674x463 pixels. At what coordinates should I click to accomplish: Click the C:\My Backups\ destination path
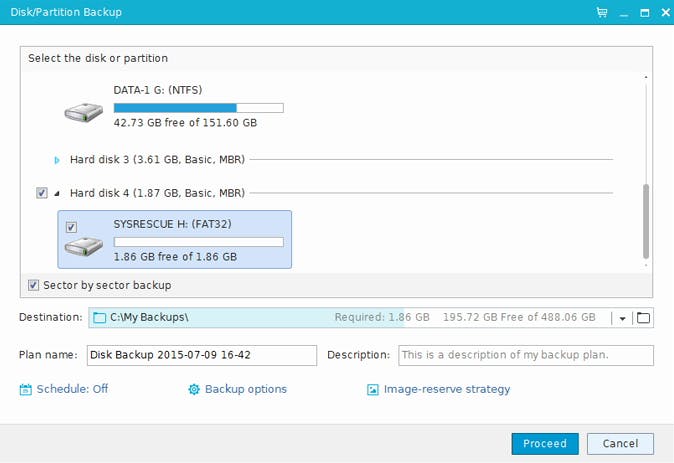pyautogui.click(x=149, y=317)
